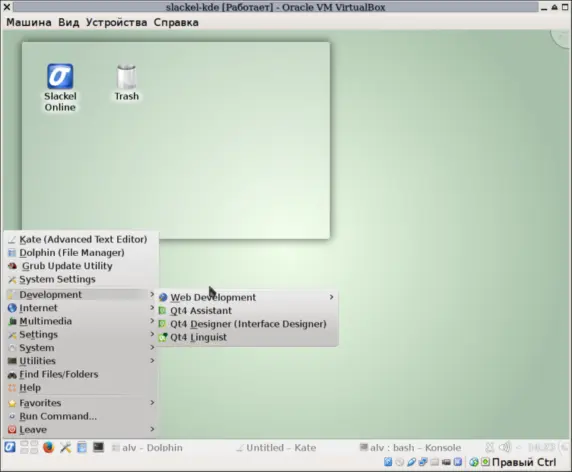Open the virtual desktop pager
572x472 pixels.
pyautogui.click(x=29, y=447)
